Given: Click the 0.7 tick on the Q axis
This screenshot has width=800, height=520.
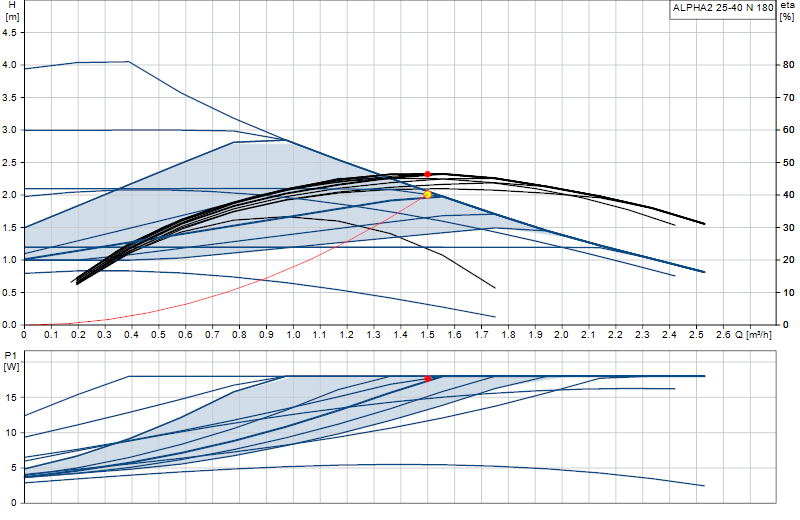Looking at the screenshot, I should (212, 335).
